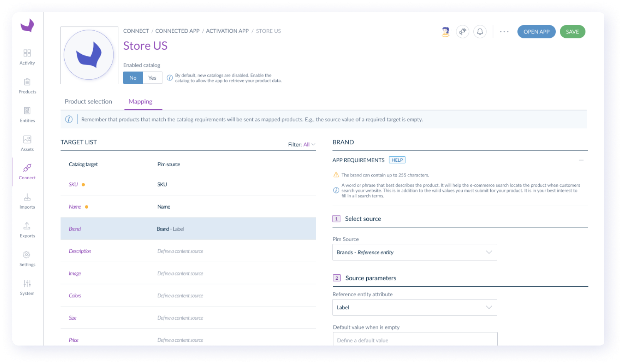Enable the catalog by clicking Yes
624x364 pixels.
[x=152, y=77]
